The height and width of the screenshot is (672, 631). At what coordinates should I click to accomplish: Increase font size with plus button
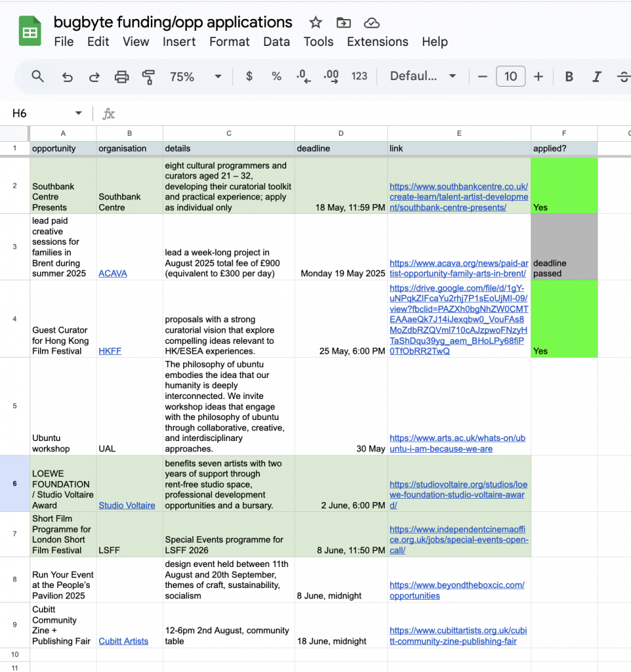tap(538, 77)
